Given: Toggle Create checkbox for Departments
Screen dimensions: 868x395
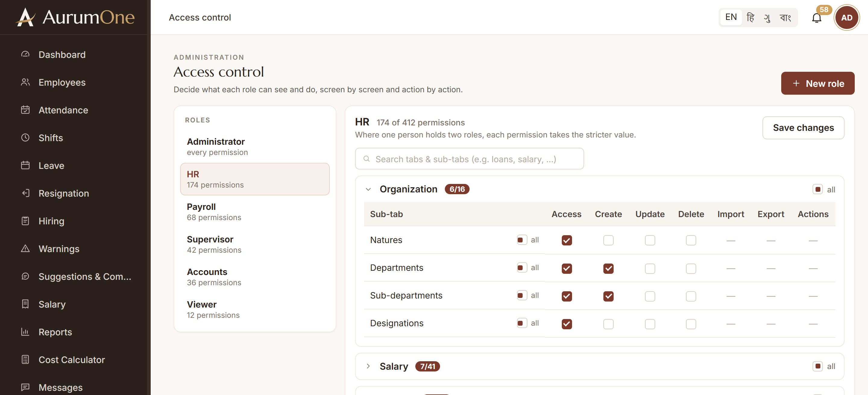Looking at the screenshot, I should pos(608,268).
